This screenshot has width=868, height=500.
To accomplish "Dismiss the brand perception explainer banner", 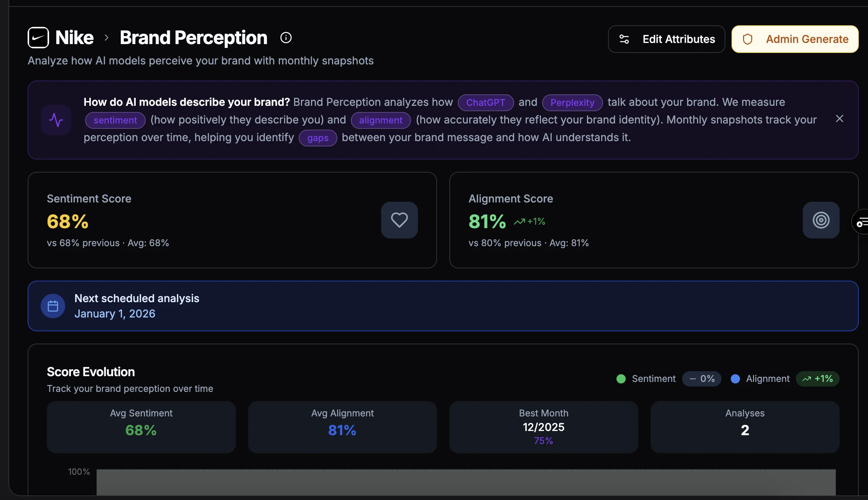I will (839, 118).
